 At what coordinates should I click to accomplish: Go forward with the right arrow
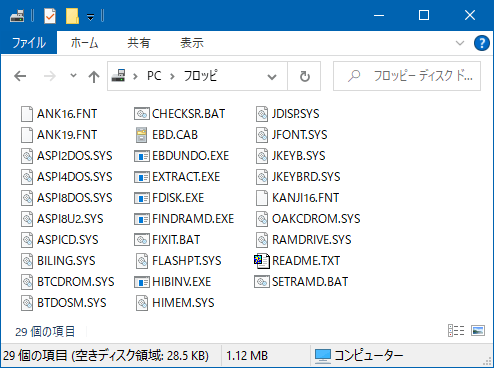[50, 76]
